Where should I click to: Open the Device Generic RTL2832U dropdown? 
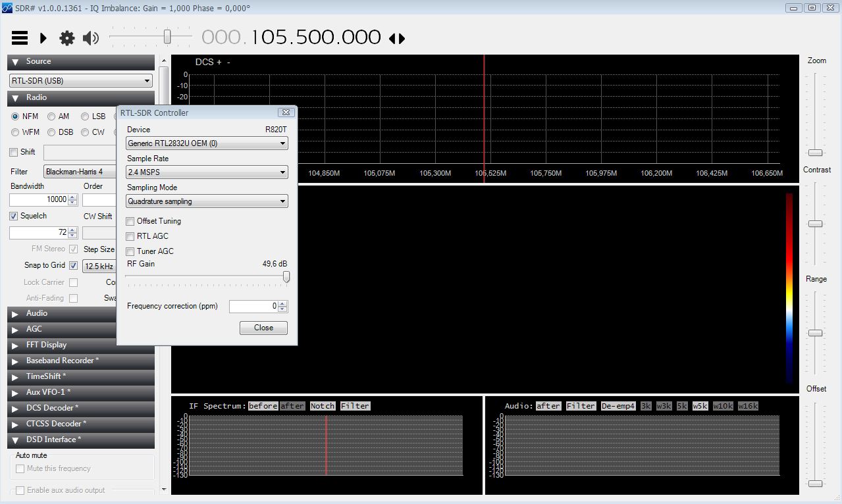(x=207, y=143)
